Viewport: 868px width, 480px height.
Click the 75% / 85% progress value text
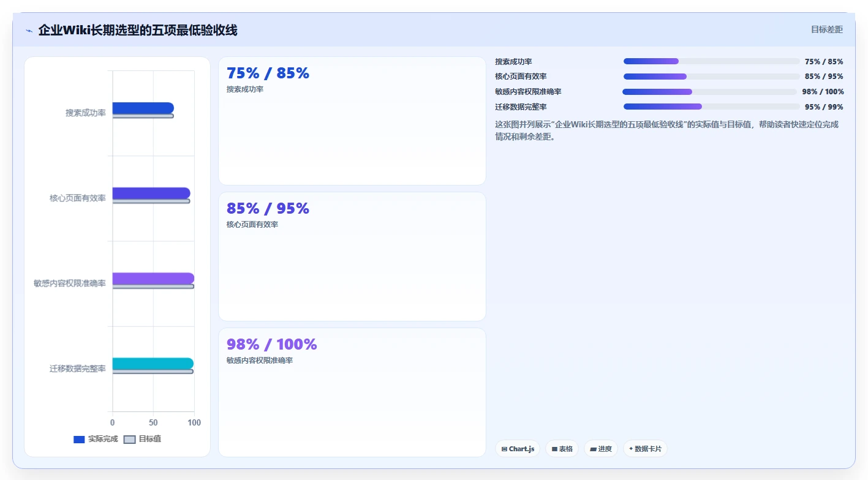click(x=824, y=62)
